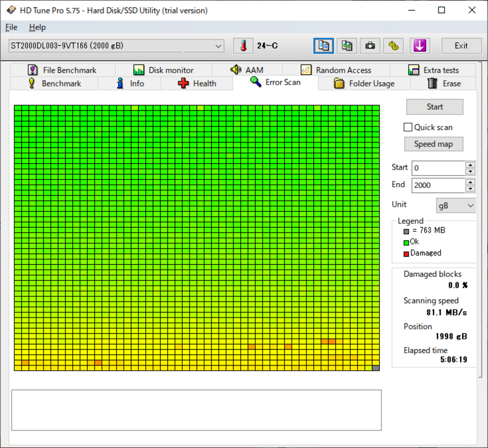Click the copy info to clipboard icon

pos(323,46)
